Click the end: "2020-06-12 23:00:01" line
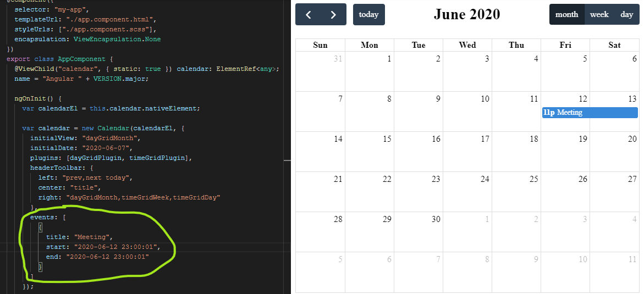 pos(97,257)
